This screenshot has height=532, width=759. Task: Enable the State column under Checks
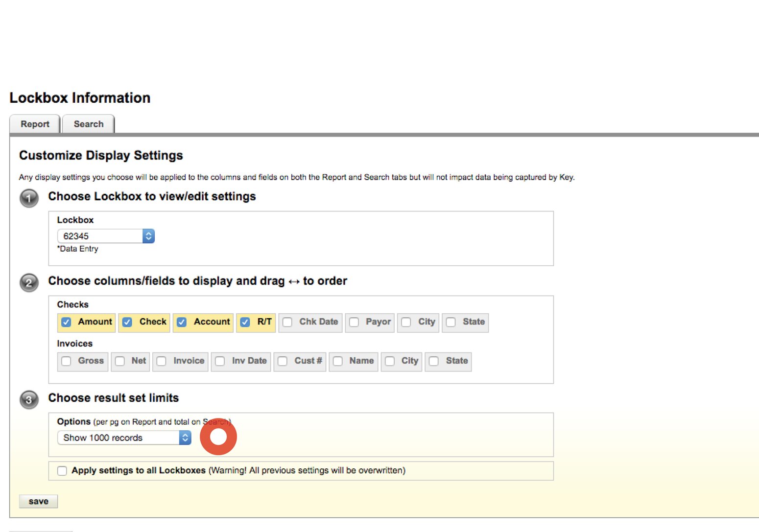point(451,322)
